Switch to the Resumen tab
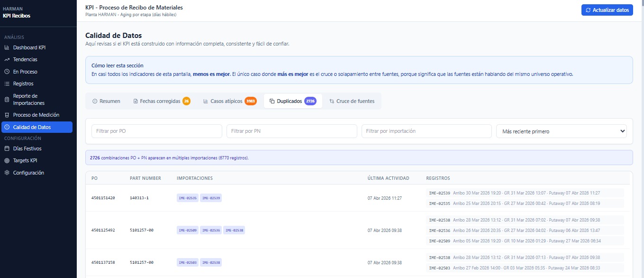 tap(106, 101)
